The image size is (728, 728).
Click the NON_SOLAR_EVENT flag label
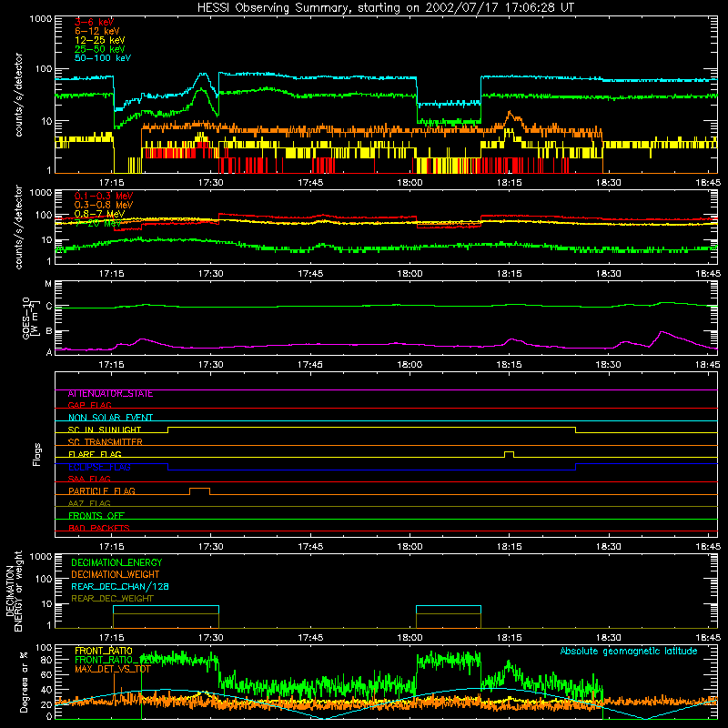point(110,418)
